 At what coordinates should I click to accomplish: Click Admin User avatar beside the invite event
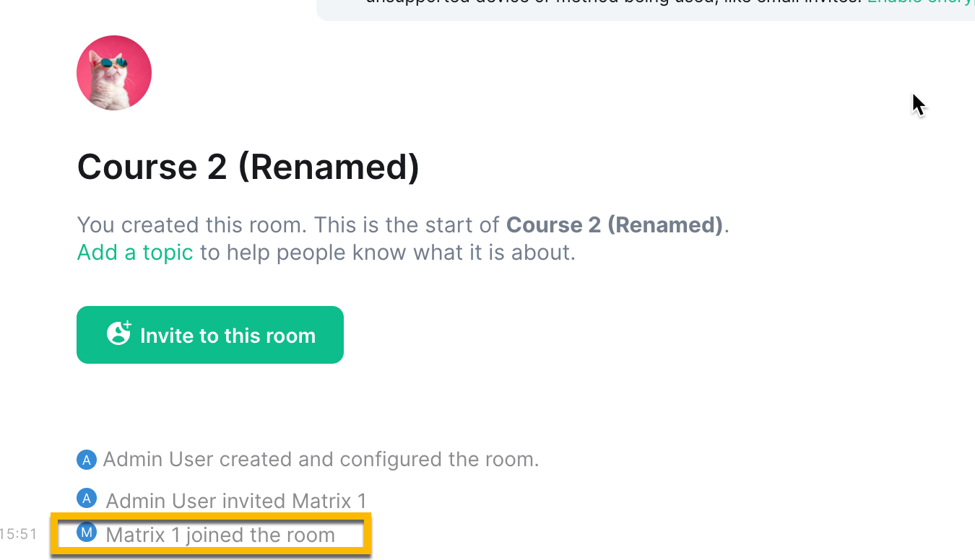[86, 499]
